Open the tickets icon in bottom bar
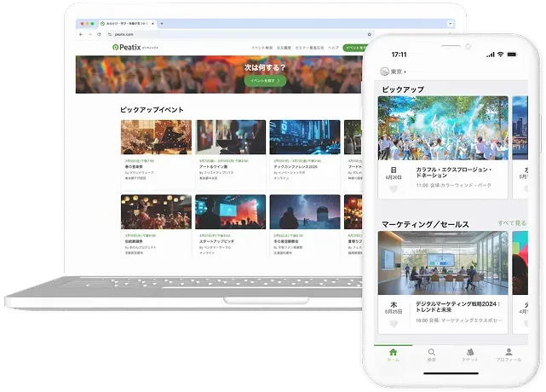The width and height of the screenshot is (546, 392). point(469,355)
